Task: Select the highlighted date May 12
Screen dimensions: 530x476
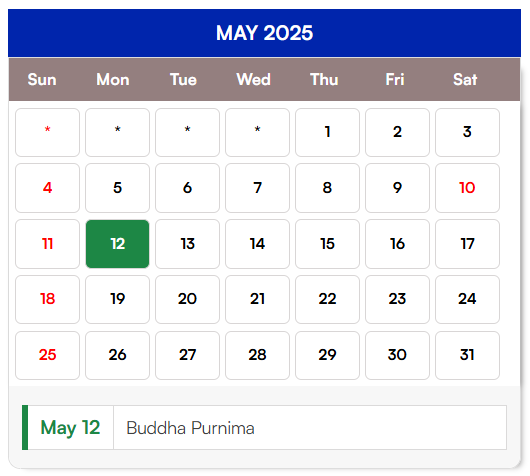Action: (117, 244)
